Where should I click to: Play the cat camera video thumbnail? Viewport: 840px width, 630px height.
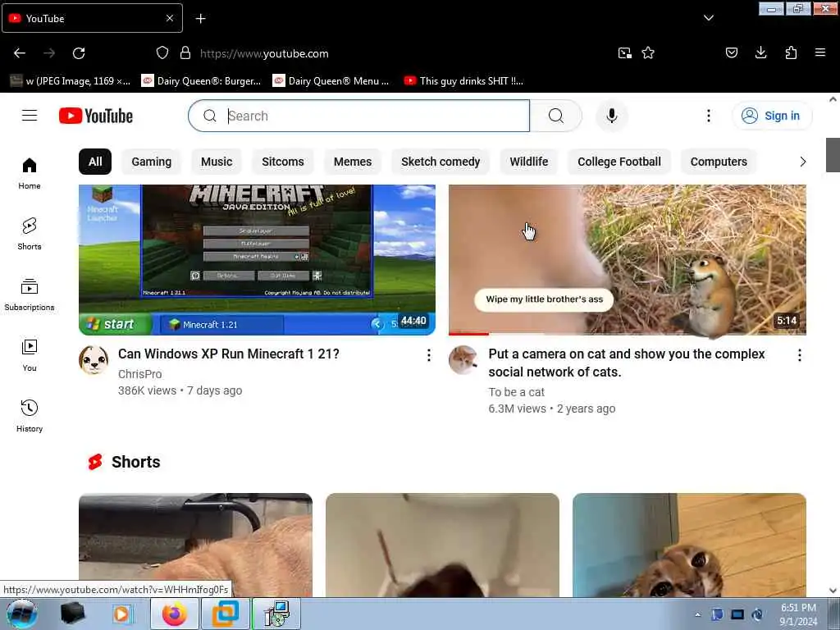point(628,260)
